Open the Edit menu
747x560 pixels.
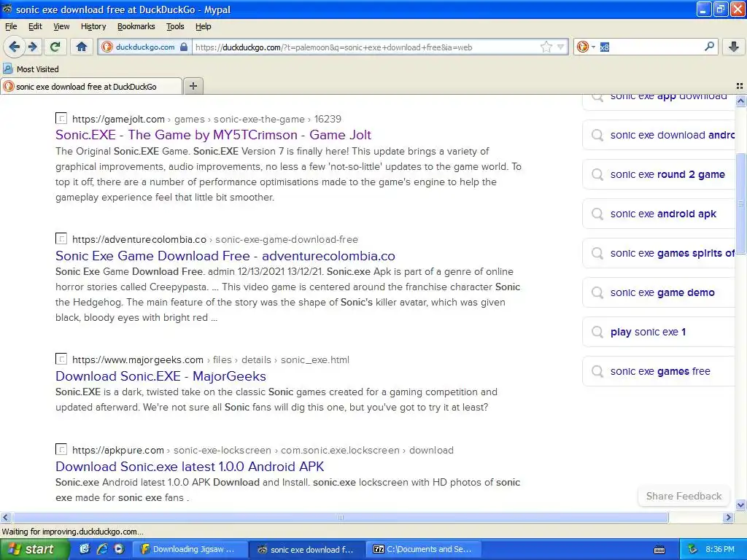click(35, 27)
